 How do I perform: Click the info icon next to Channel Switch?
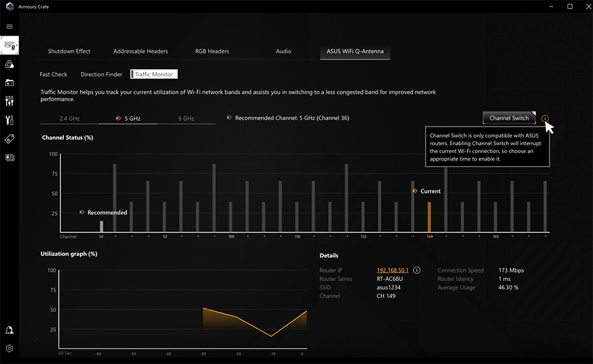(544, 119)
